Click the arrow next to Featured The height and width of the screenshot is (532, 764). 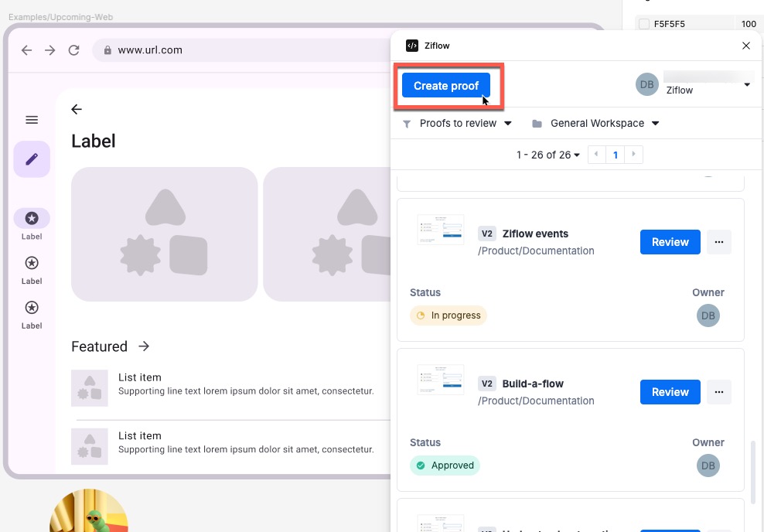144,346
